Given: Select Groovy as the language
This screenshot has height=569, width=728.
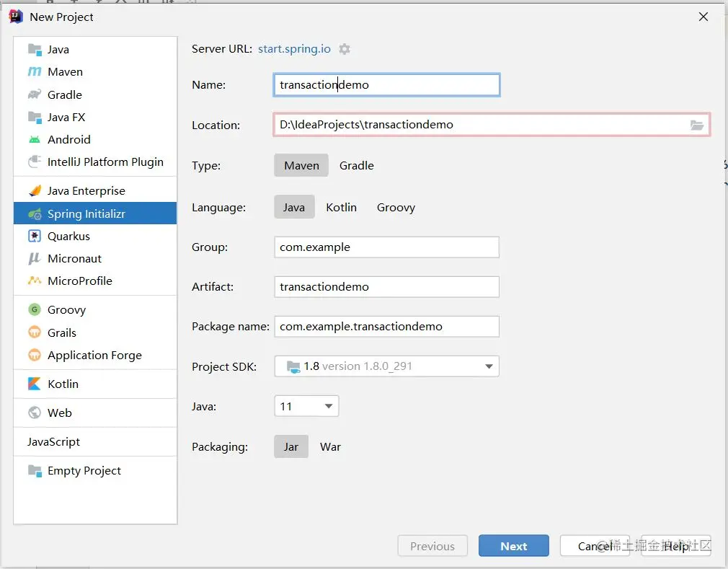Looking at the screenshot, I should tap(396, 207).
